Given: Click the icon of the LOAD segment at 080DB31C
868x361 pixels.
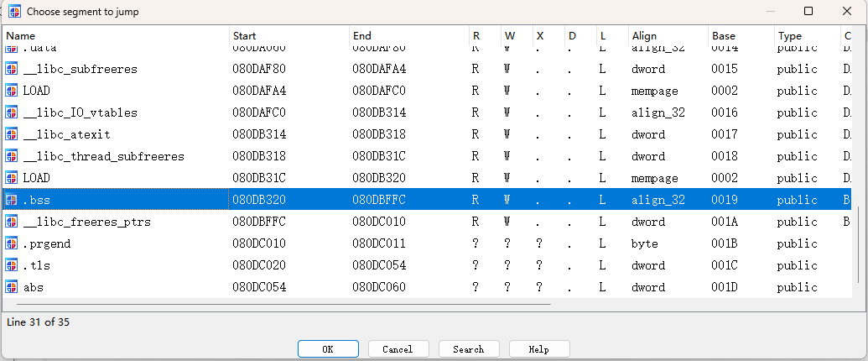Looking at the screenshot, I should [12, 178].
